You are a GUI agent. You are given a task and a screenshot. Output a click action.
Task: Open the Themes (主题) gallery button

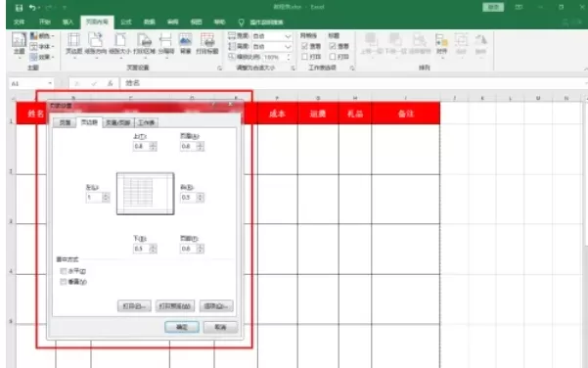click(x=19, y=44)
